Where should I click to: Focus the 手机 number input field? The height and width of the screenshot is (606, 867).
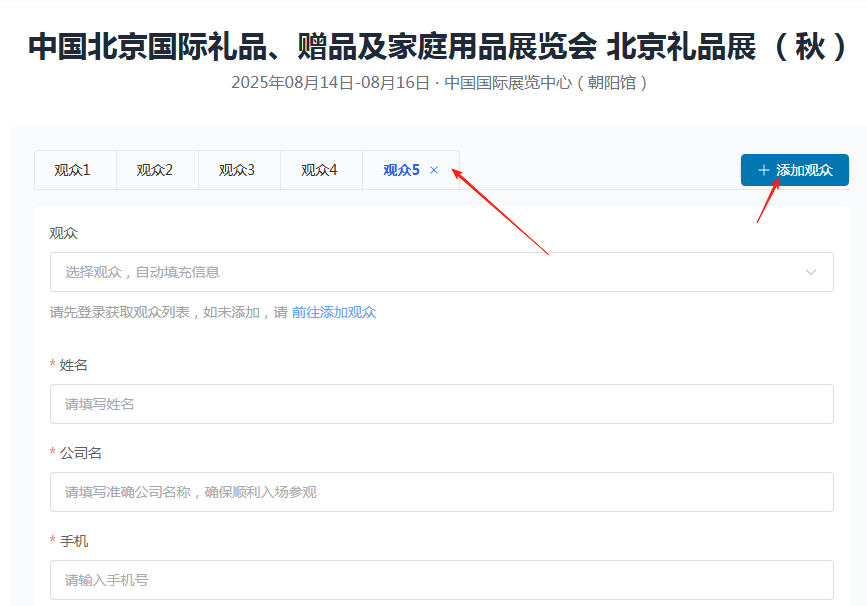(442, 580)
